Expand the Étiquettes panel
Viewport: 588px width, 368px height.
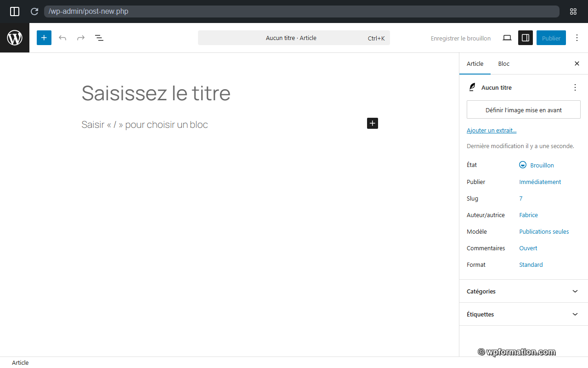524,314
